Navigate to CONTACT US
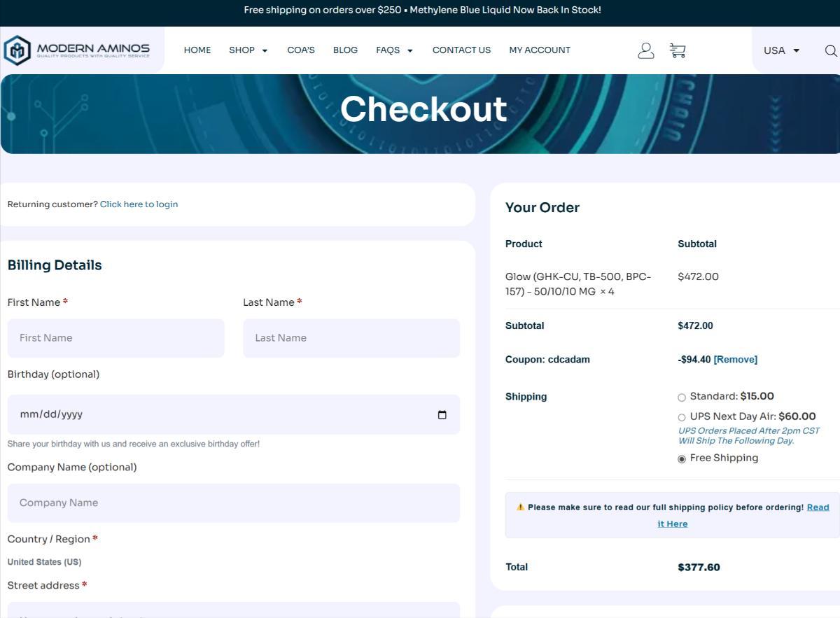This screenshot has height=618, width=840. 461,50
